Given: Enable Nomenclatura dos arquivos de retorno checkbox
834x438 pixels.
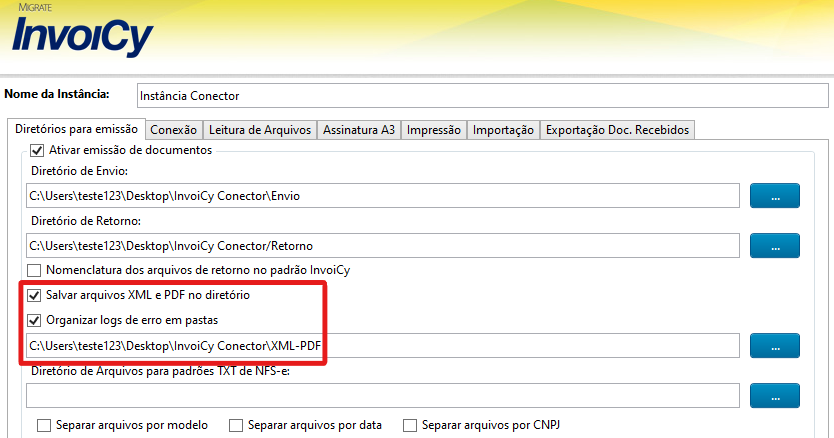Looking at the screenshot, I should pos(35,270).
